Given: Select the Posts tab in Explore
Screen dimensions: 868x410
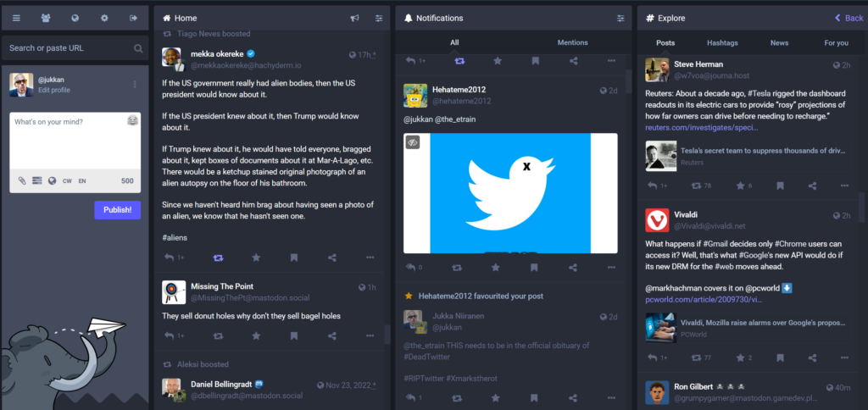Looking at the screenshot, I should coord(665,42).
